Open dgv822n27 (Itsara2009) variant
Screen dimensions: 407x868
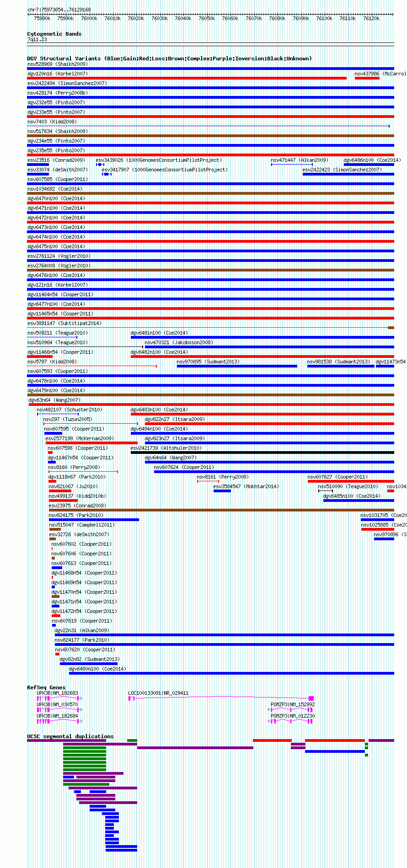[175, 419]
